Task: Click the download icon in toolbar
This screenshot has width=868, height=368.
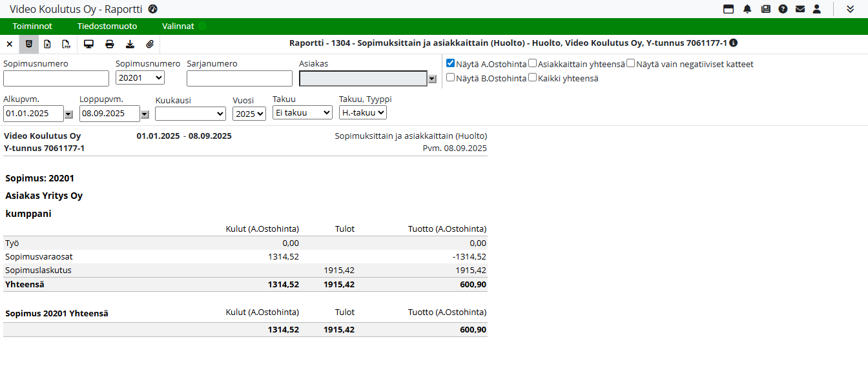Action: point(130,45)
